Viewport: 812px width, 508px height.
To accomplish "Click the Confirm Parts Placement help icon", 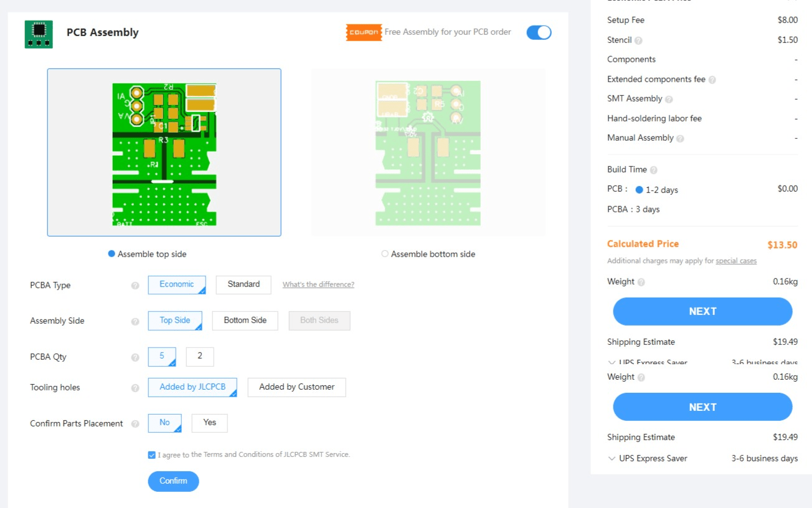I will point(135,423).
